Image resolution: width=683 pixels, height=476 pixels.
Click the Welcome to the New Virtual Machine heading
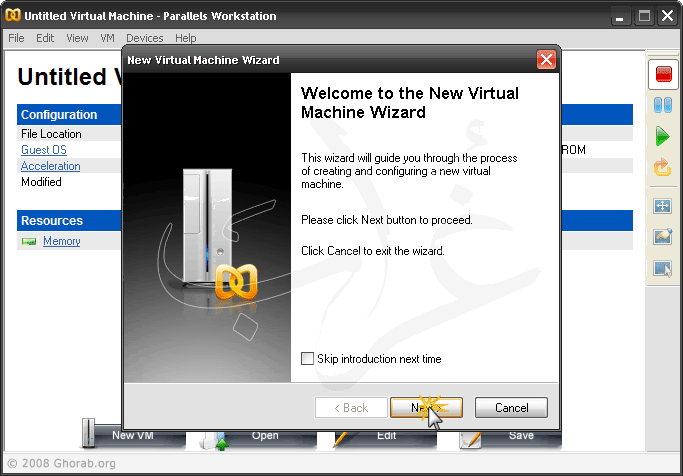[x=409, y=103]
